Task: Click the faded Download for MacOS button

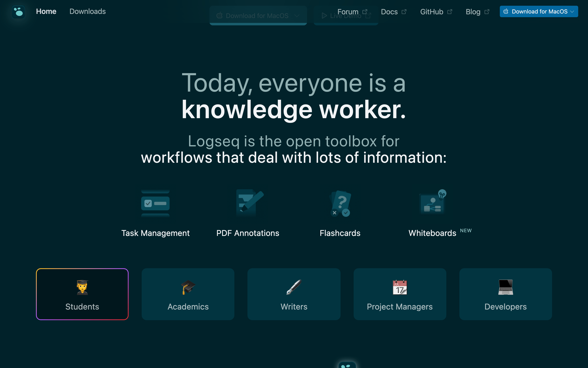Action: click(x=258, y=16)
